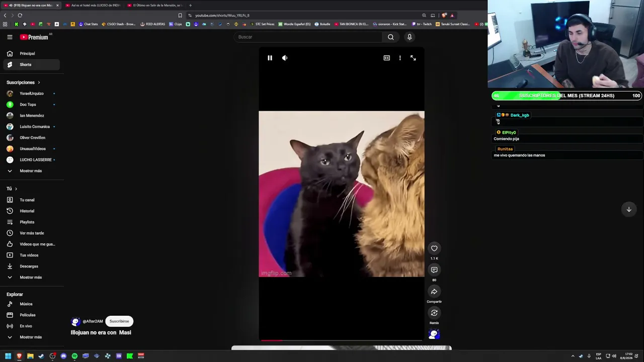Seek using the Short's red progress bar
Screen dimensions: 644x362
342,340
